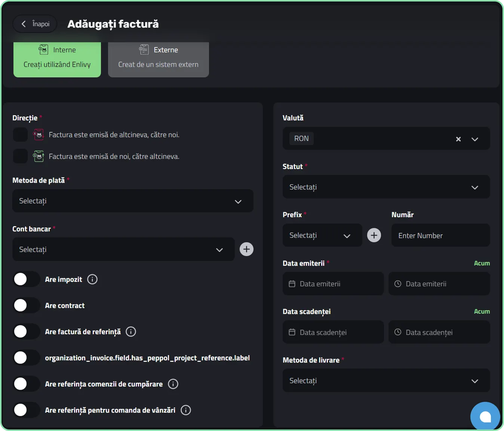Image resolution: width=504 pixels, height=431 pixels.
Task: Toggle the Are impozit switch
Action: (x=27, y=279)
